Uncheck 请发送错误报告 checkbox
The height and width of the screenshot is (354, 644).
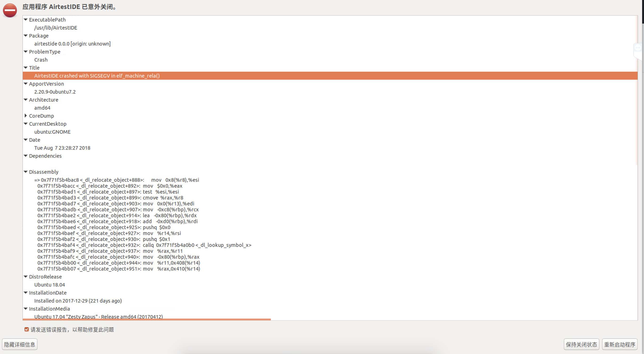tap(27, 329)
